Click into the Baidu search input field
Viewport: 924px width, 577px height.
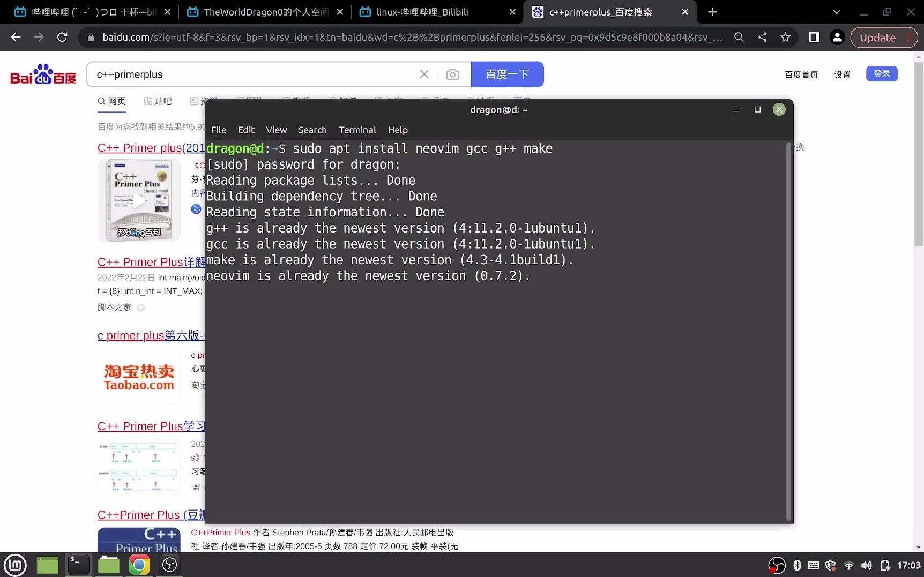[252, 74]
